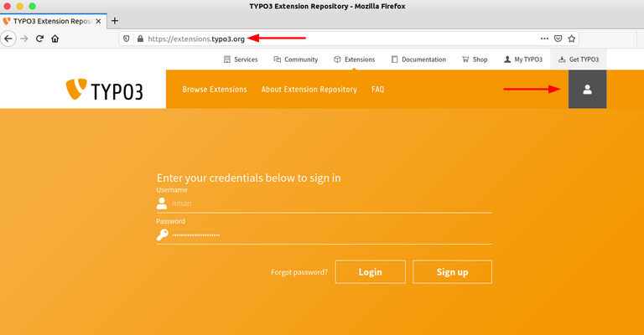Click the browser back arrow button
Viewport: 644px width, 335px height.
[x=8, y=39]
